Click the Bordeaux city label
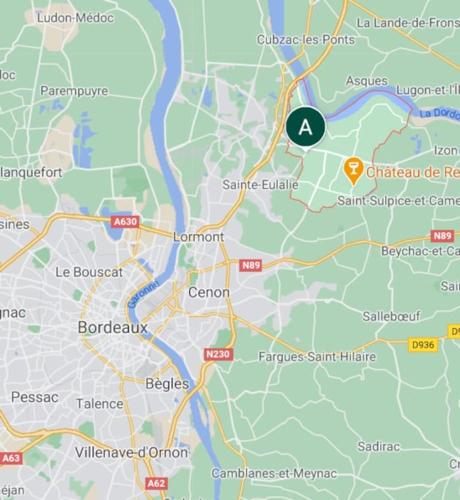The image size is (460, 500). (x=113, y=327)
